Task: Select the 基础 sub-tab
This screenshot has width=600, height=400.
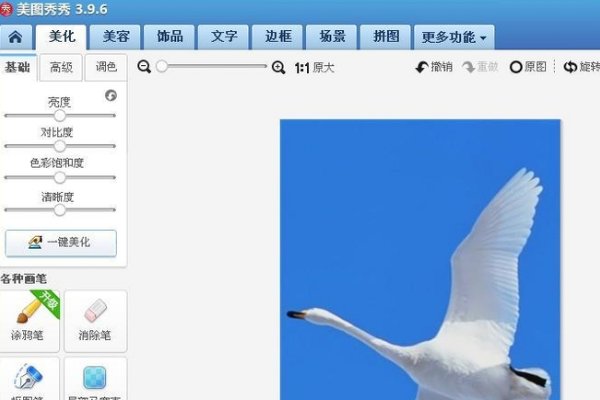Action: point(18,68)
